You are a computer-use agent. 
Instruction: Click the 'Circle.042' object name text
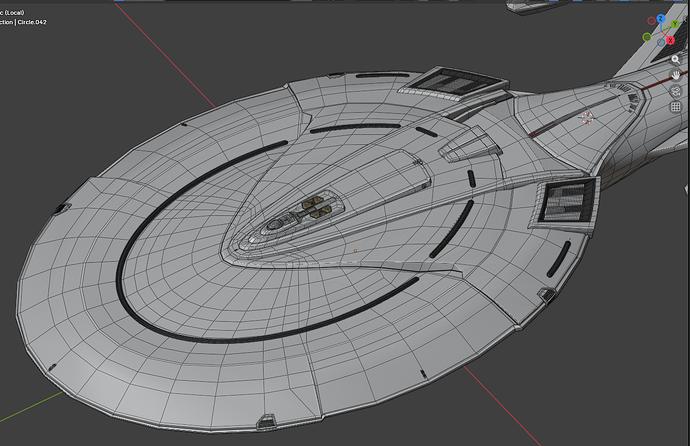click(x=32, y=22)
